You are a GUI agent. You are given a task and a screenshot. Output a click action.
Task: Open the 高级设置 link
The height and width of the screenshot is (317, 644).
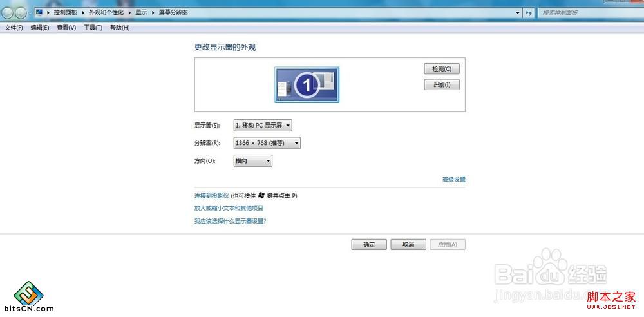(x=453, y=179)
